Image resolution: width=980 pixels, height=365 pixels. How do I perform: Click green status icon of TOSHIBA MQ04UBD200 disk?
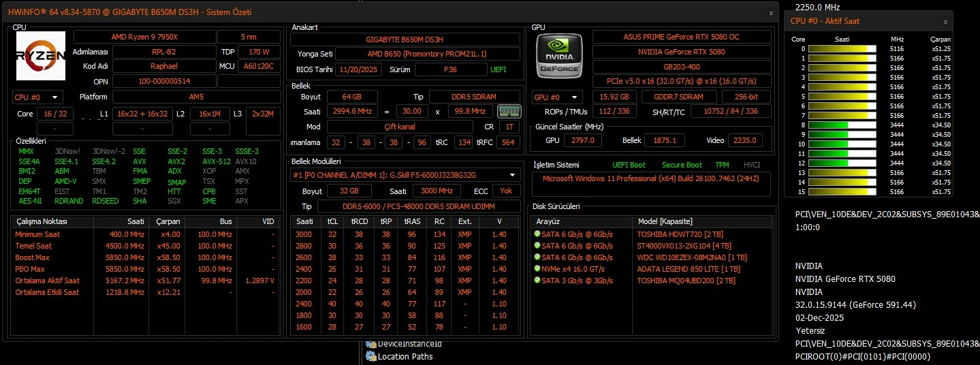pos(537,281)
